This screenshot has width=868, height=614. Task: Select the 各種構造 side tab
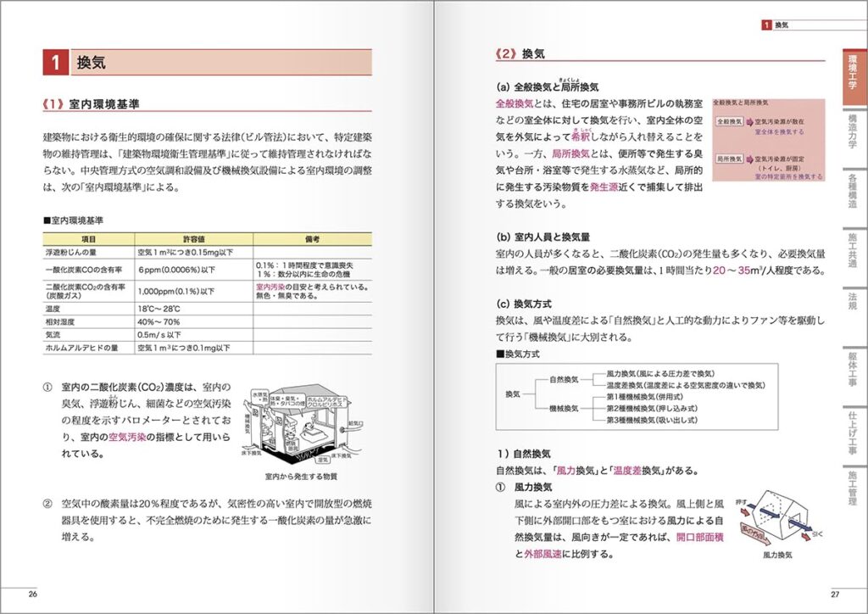tap(854, 192)
